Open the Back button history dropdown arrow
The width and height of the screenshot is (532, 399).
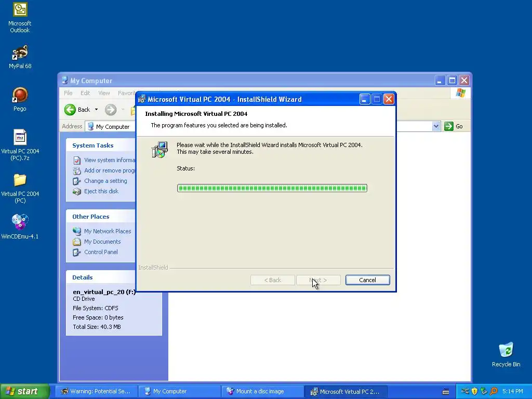(x=96, y=110)
